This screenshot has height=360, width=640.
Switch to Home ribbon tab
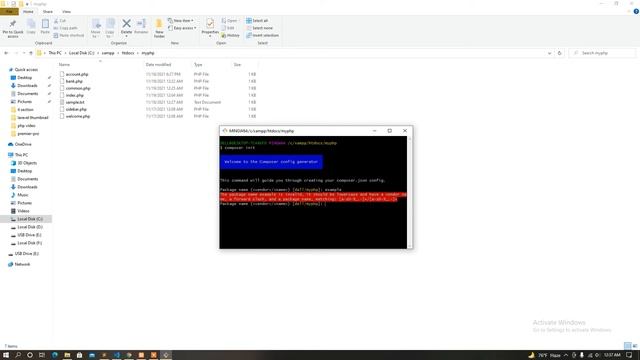click(x=28, y=11)
